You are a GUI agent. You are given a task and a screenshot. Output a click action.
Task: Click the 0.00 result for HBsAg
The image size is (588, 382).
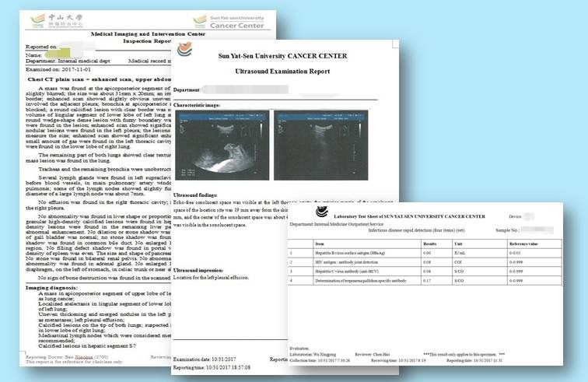(427, 253)
